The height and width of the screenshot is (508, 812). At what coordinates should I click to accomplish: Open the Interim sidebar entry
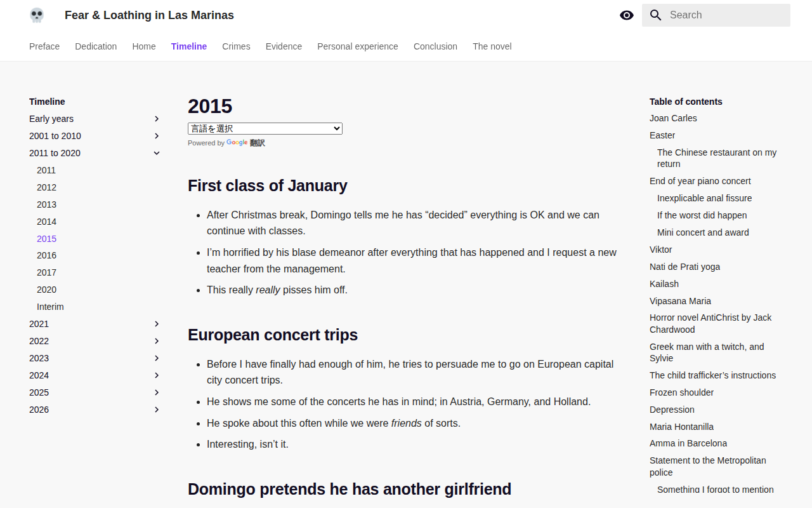click(x=50, y=307)
